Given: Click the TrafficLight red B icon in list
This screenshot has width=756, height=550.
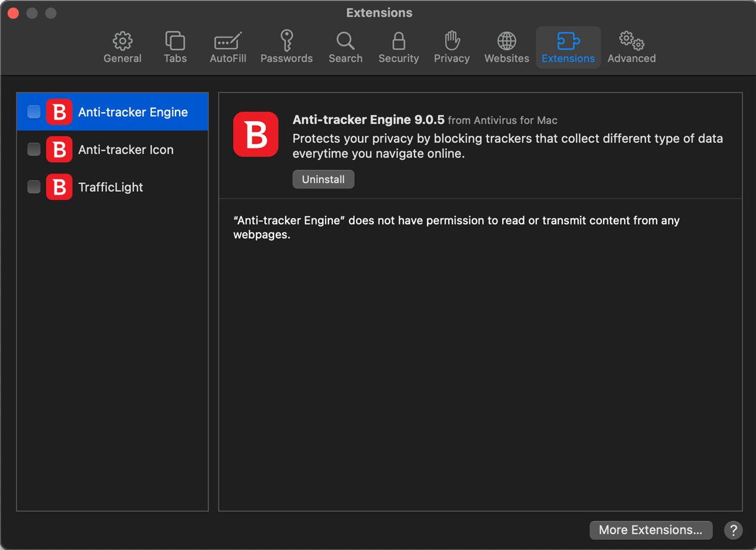Looking at the screenshot, I should click(x=59, y=187).
